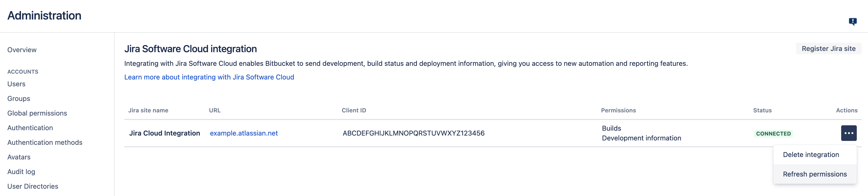Open the Users admin page
The width and height of the screenshot is (868, 196).
pyautogui.click(x=17, y=84)
